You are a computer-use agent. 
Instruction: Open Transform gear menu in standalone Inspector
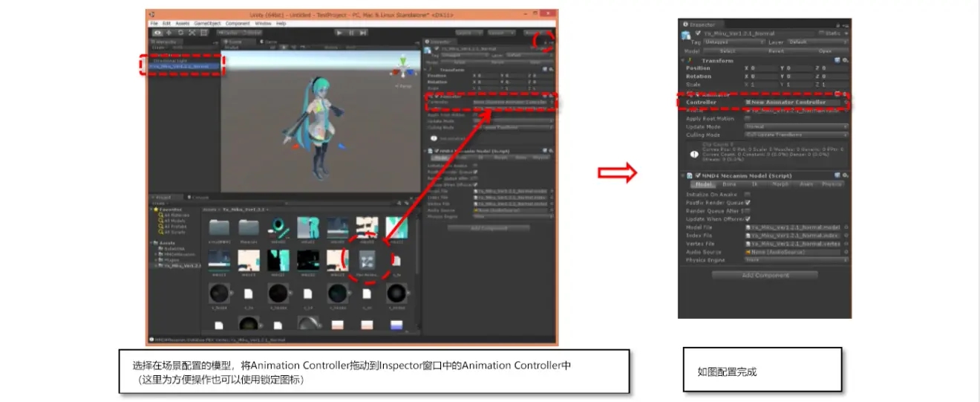[846, 60]
